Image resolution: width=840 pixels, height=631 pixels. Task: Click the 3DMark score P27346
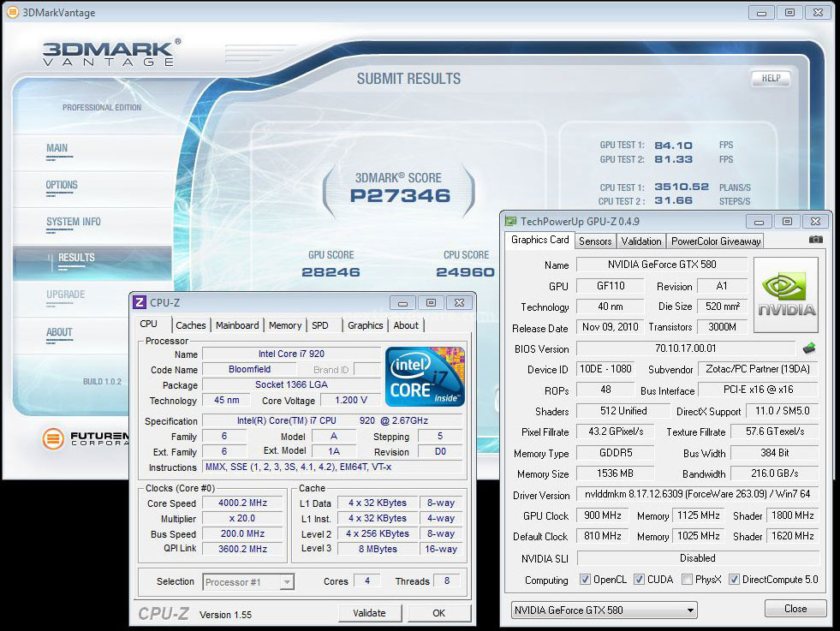400,195
